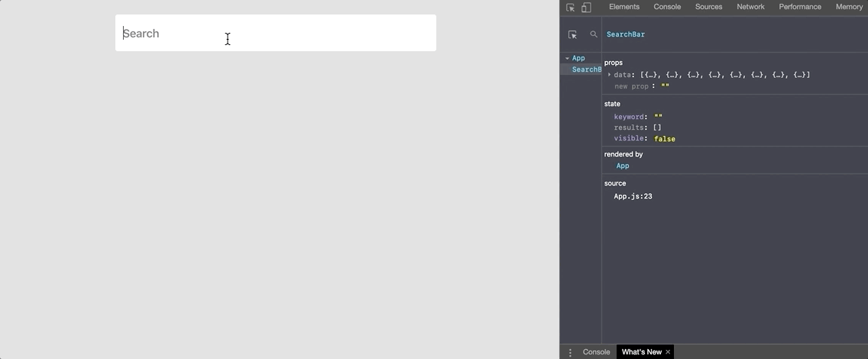Switch to the drawer Console tab
This screenshot has height=359, width=868.
pos(596,352)
